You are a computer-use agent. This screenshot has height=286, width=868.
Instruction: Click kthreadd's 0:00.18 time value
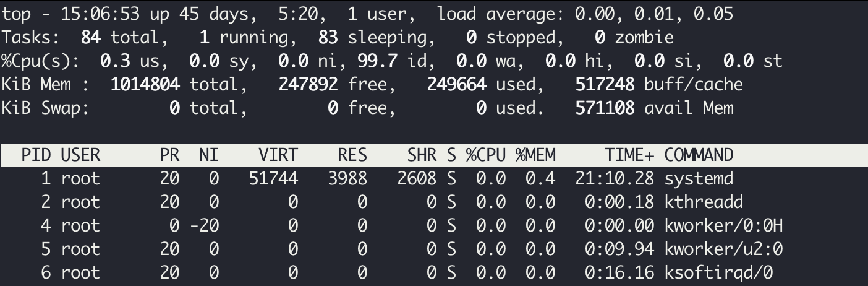[619, 202]
